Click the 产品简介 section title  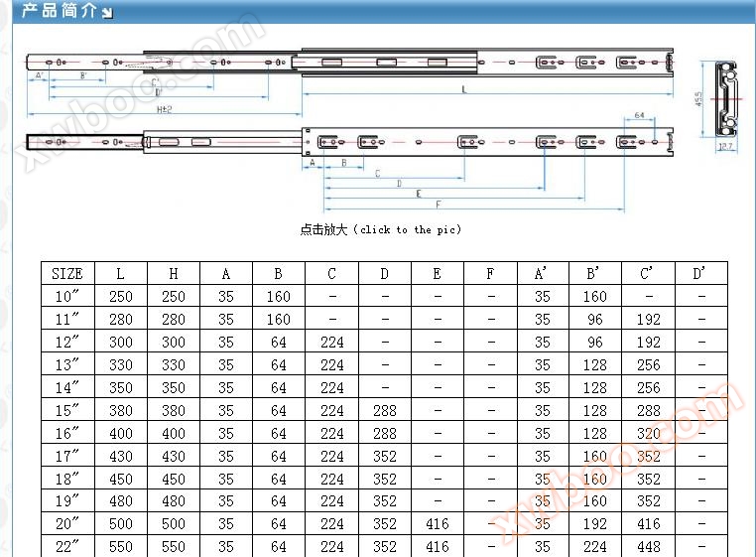click(x=58, y=12)
